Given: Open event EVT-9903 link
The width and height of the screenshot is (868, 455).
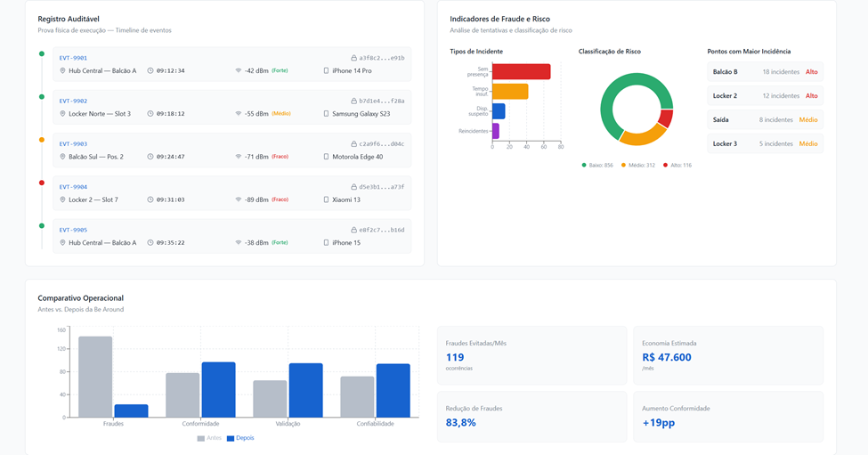Looking at the screenshot, I should 73,144.
